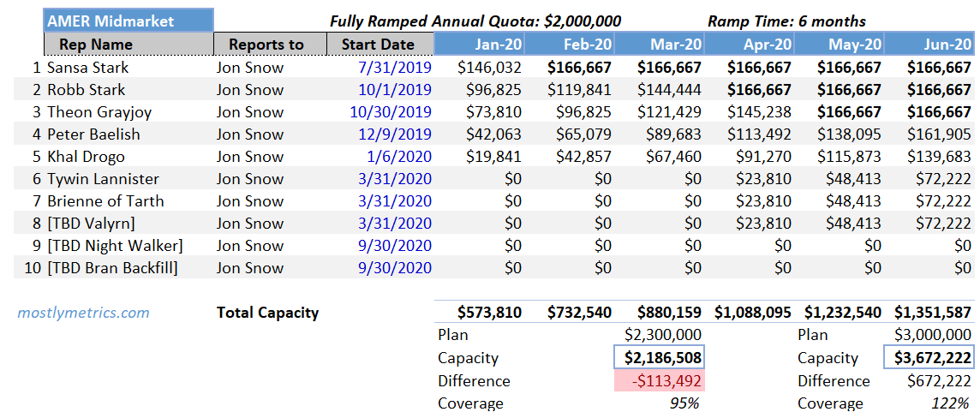Click the red -$113,492 difference cell

[660, 381]
